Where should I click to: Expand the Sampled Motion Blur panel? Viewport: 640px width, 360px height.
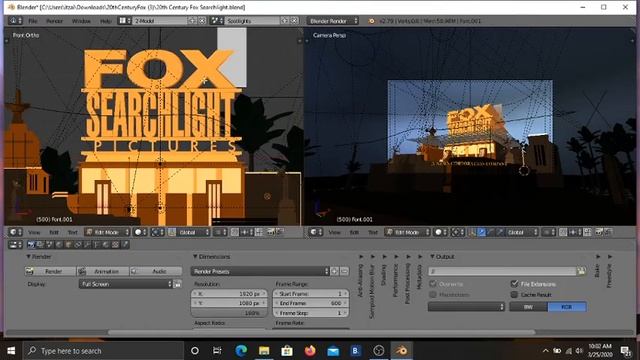point(372,257)
